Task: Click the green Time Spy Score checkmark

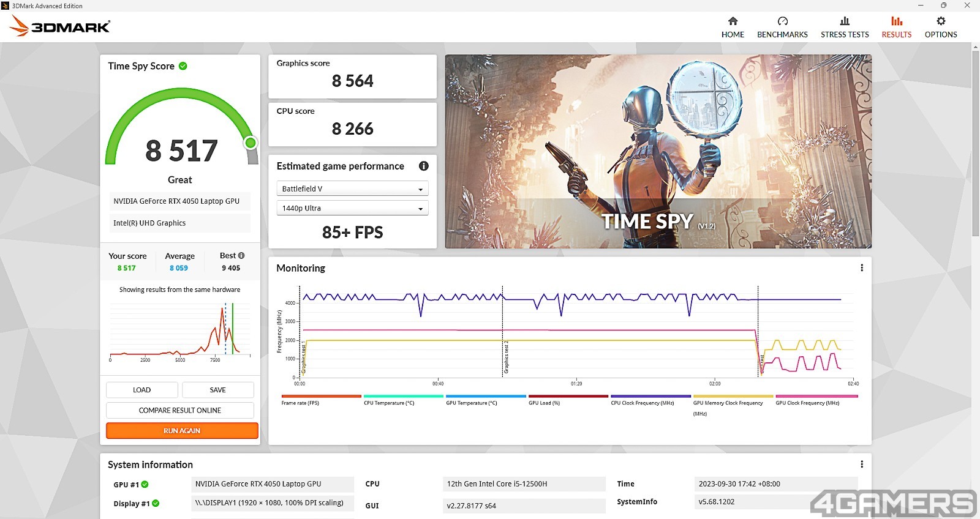Action: tap(183, 66)
